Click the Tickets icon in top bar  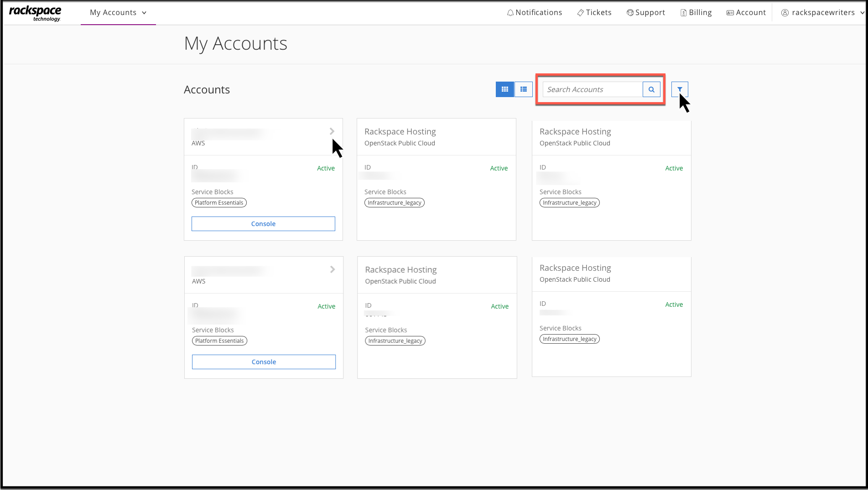581,12
